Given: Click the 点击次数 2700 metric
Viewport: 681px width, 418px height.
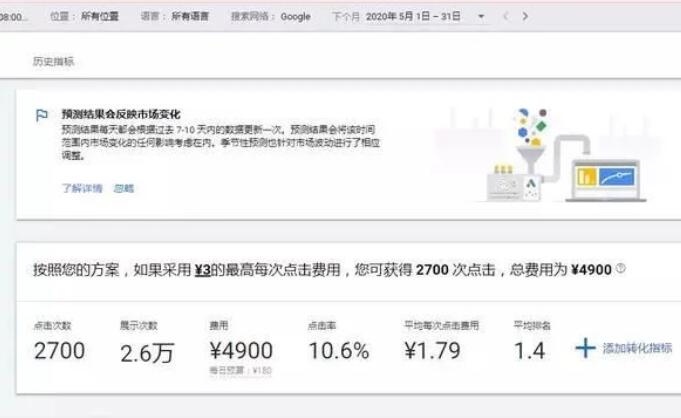Looking at the screenshot, I should coord(59,343).
